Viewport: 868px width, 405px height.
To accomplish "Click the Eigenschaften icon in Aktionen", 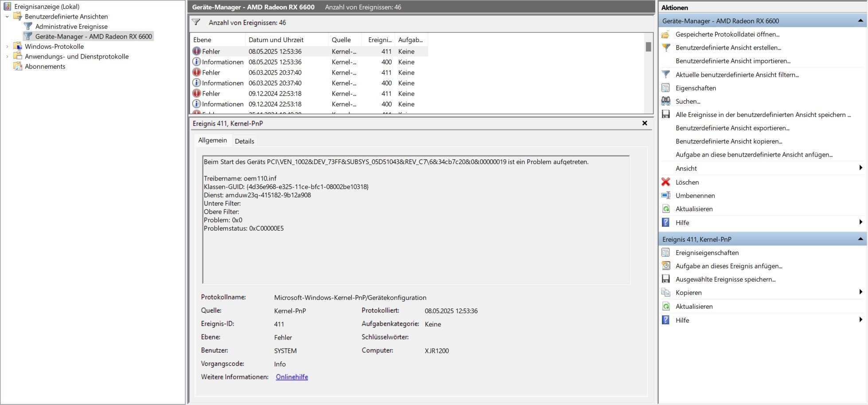I will click(666, 88).
